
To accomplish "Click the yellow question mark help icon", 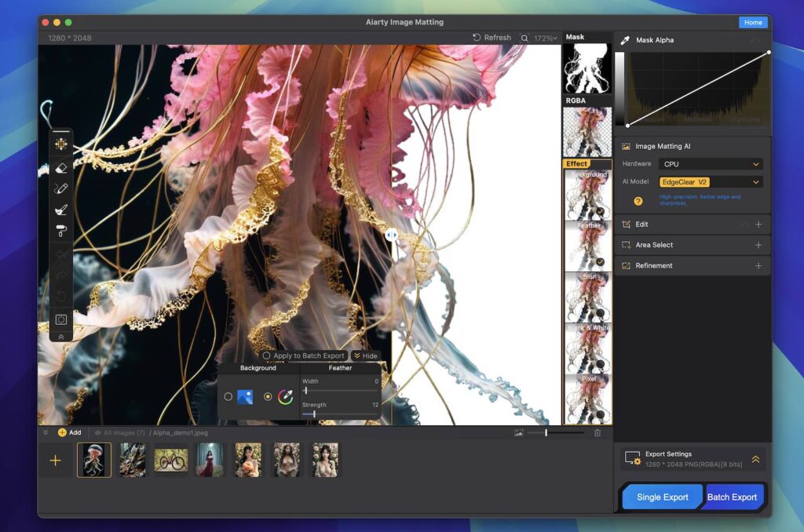I will point(638,201).
